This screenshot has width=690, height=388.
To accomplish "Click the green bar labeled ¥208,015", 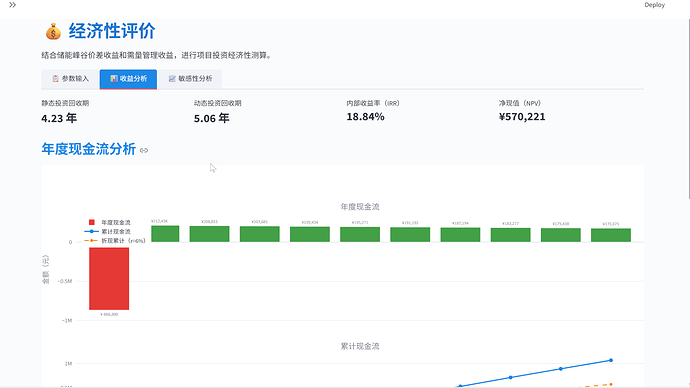I will coord(209,234).
